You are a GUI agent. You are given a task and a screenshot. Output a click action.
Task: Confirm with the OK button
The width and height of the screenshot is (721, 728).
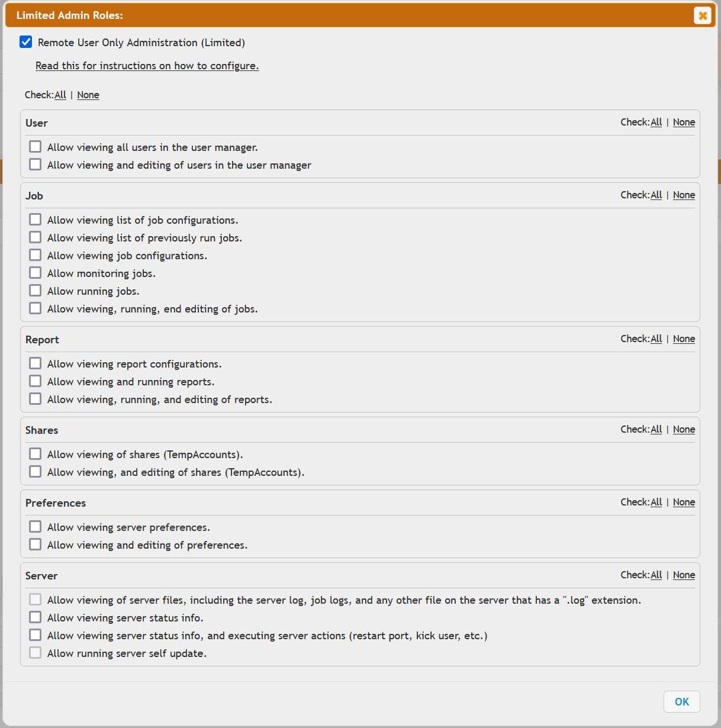tap(682, 701)
